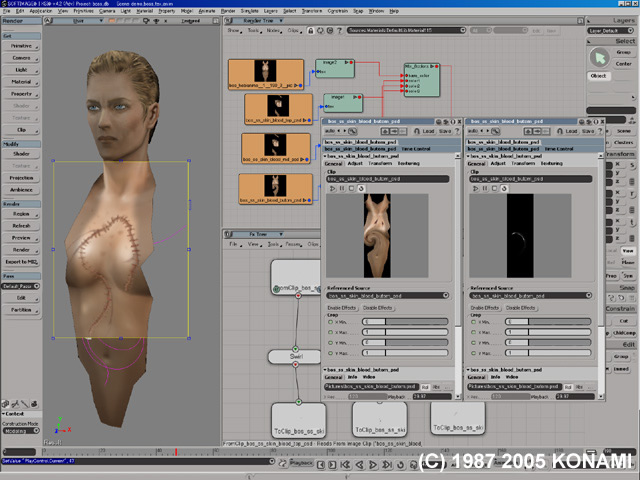Stop the clip in the swirl-texture preview editor
This screenshot has height=480, width=640.
coord(351,189)
